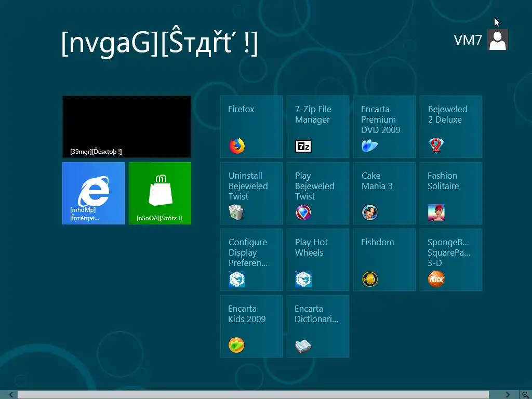Click the 'Configure Display Preferen...' label
The width and height of the screenshot is (532, 399).
coord(248,252)
